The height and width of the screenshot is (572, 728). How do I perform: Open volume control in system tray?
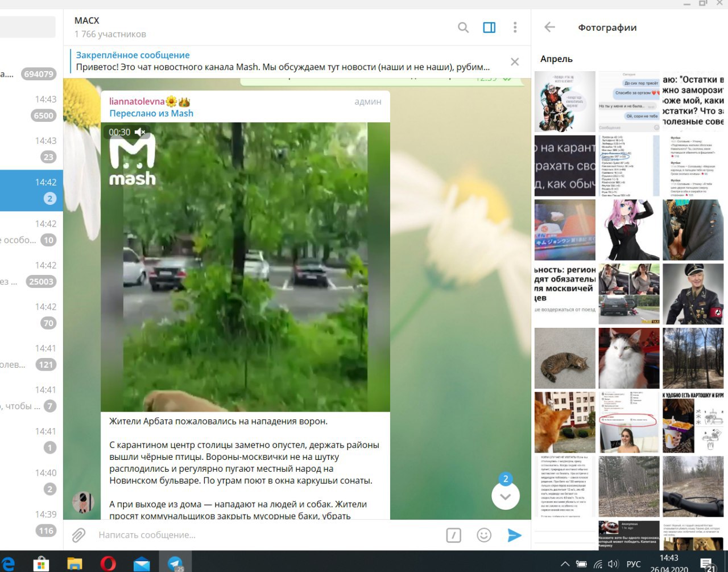tap(613, 564)
